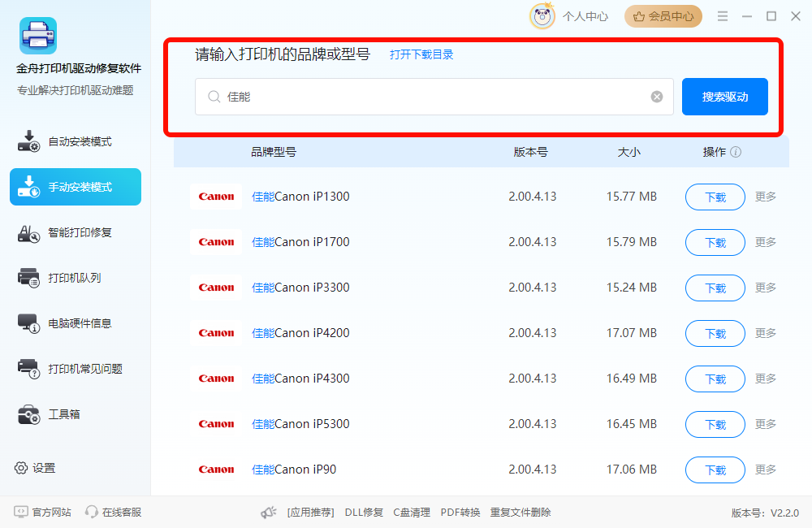Open 个人中心 account page

coord(585,16)
